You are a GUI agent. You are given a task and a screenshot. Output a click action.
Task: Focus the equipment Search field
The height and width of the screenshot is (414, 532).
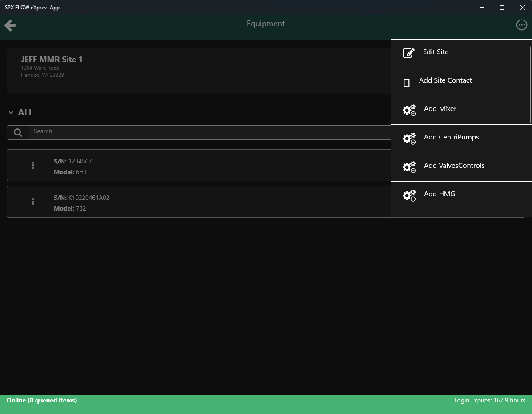coord(210,132)
